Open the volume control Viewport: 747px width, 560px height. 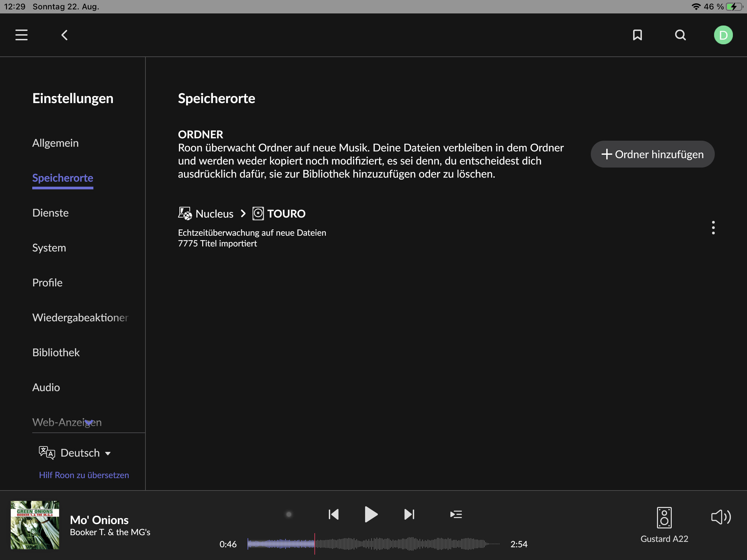[721, 517]
